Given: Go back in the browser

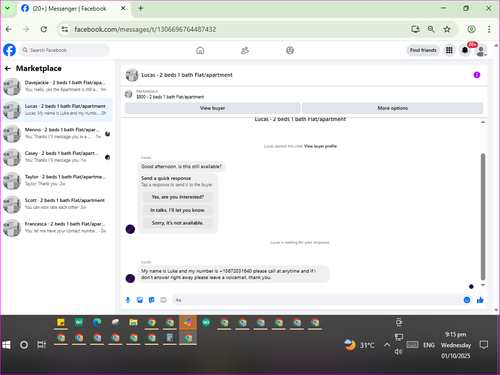Looking at the screenshot, I should 9,29.
